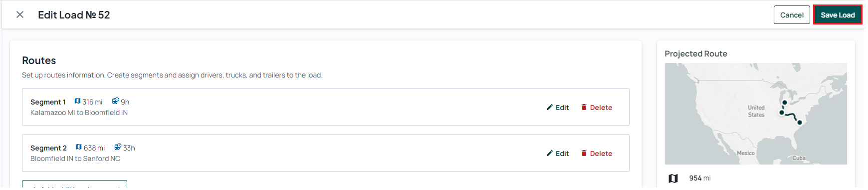Image resolution: width=868 pixels, height=190 pixels.
Task: Click the pencil icon on Segment 1
Action: [x=550, y=107]
